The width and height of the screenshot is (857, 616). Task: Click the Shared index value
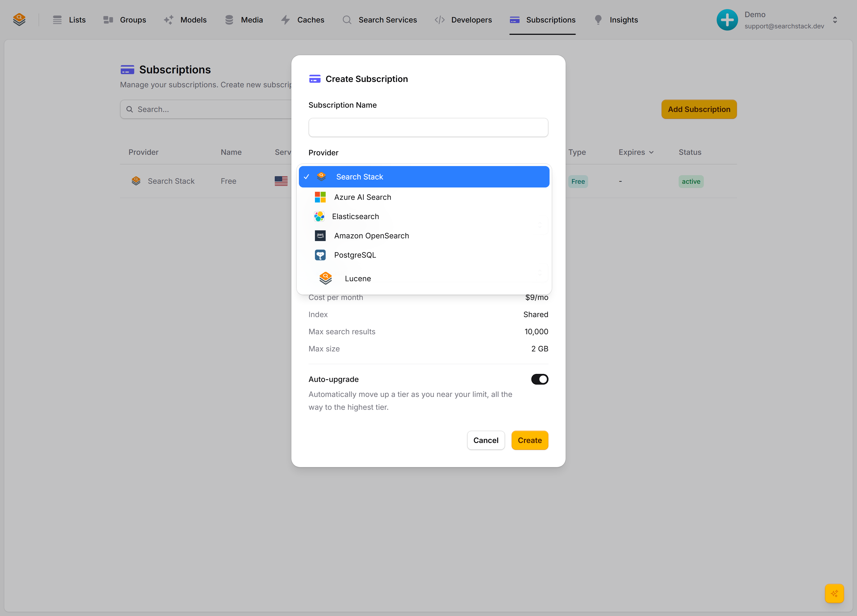click(535, 314)
